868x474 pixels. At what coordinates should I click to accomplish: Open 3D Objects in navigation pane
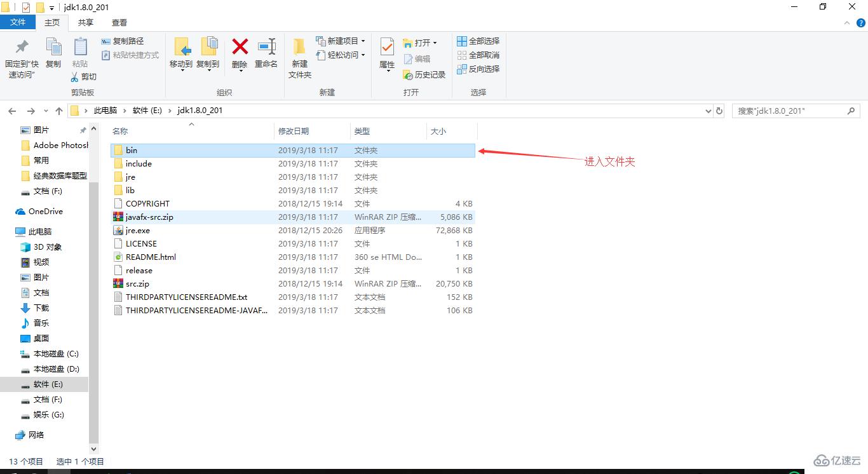pyautogui.click(x=41, y=247)
